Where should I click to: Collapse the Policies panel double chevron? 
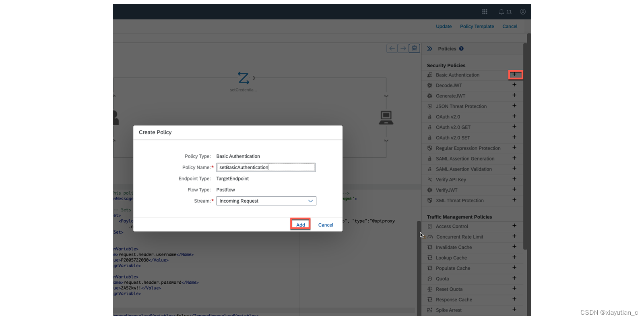tap(430, 49)
